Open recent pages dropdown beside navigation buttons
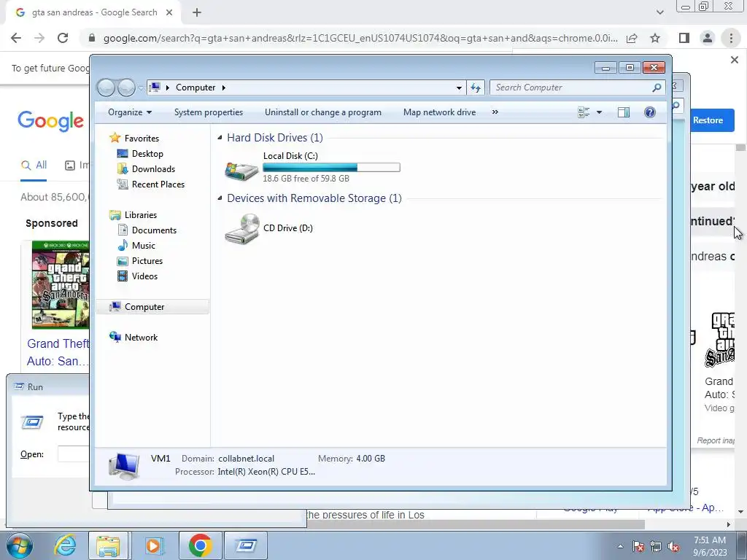 [141, 88]
